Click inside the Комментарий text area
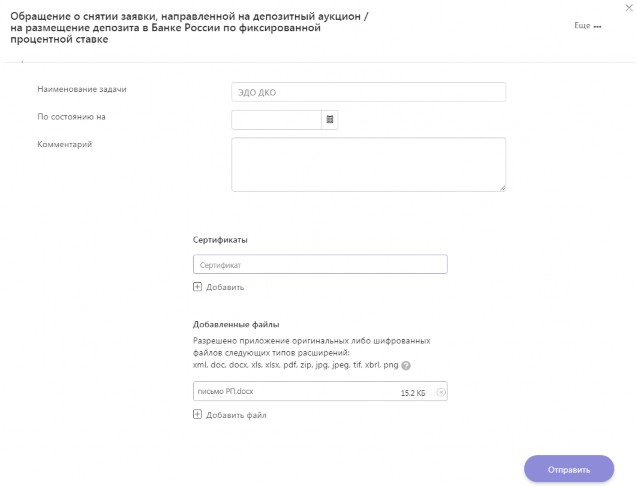 coord(368,164)
